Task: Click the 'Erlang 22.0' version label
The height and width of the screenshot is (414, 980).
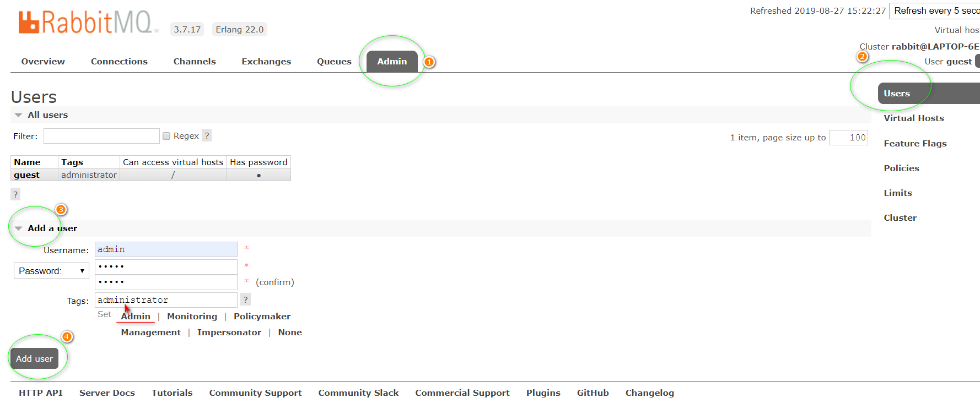Action: [x=240, y=30]
